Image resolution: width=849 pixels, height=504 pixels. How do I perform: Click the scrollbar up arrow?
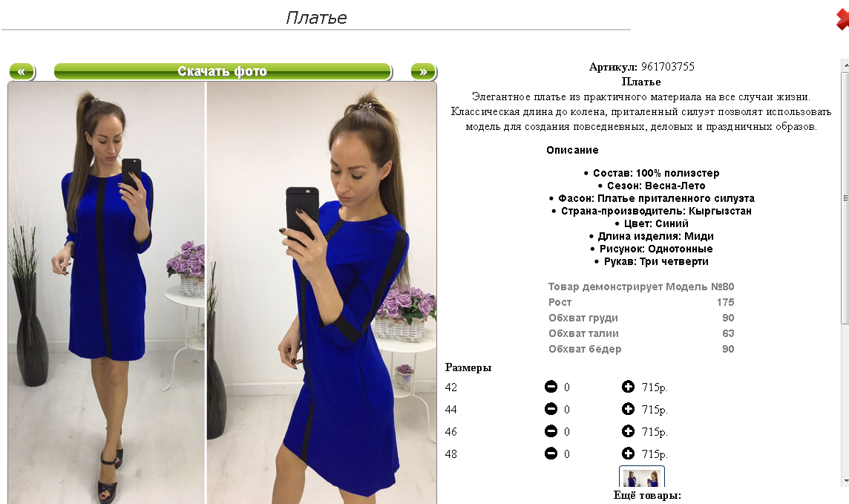point(845,65)
